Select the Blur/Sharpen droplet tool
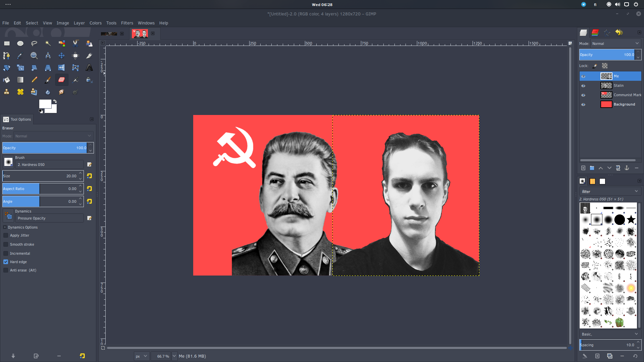The height and width of the screenshot is (362, 644). coord(48,92)
